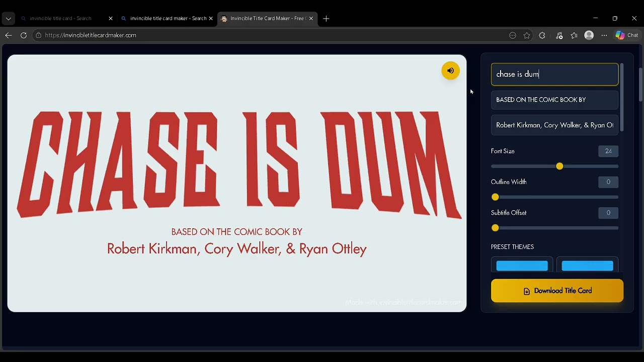Restore down the browser window

click(615, 19)
